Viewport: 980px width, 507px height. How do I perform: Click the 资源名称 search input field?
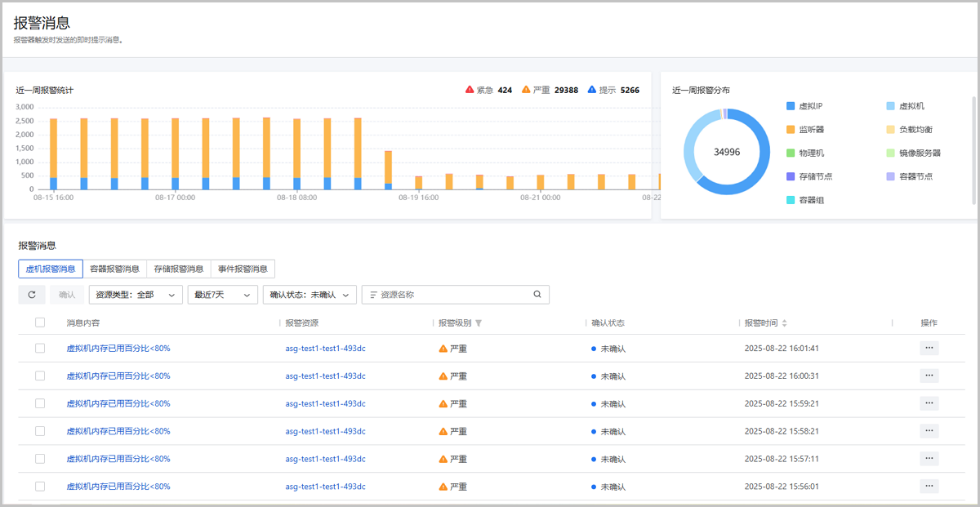tap(453, 295)
